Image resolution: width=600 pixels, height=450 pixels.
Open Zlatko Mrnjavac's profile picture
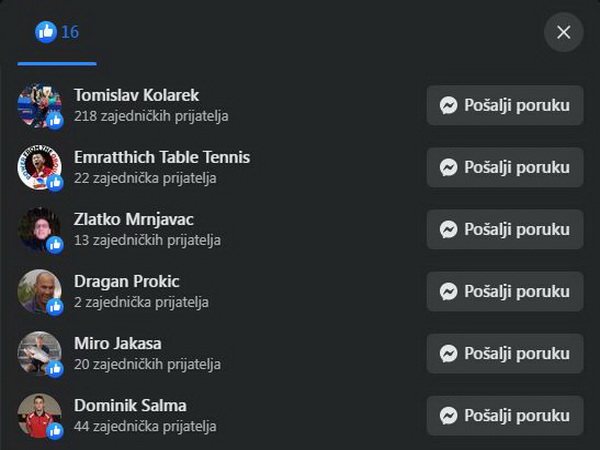tap(38, 229)
